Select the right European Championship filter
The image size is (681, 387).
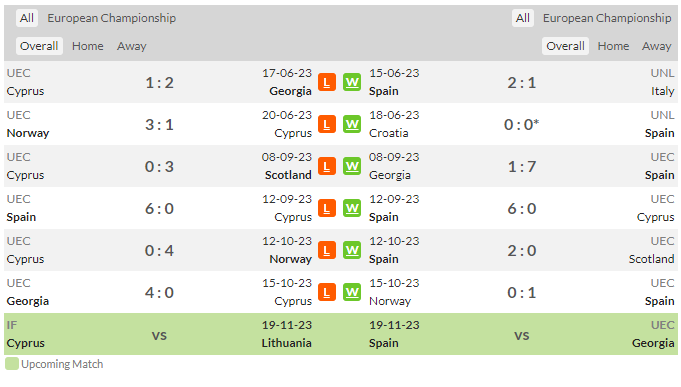click(607, 18)
